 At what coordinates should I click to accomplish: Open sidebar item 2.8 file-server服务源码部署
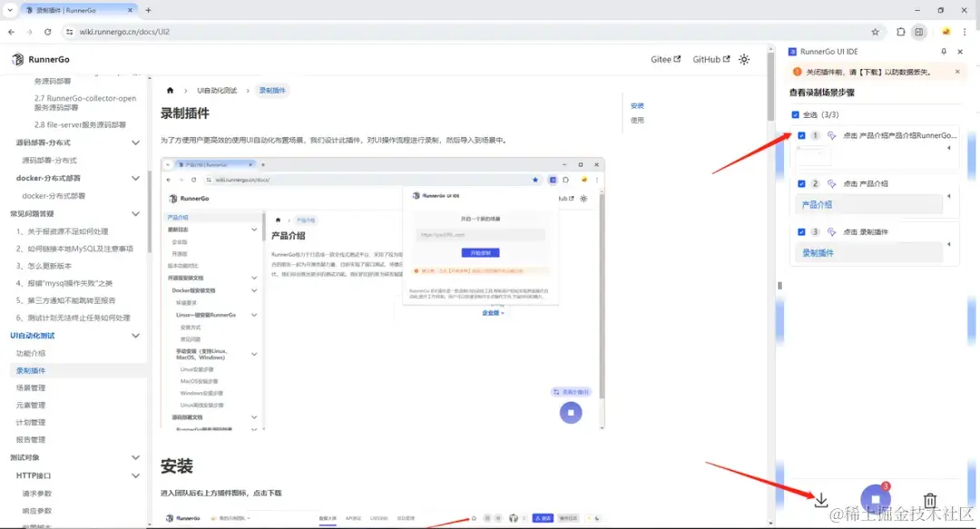tap(80, 124)
